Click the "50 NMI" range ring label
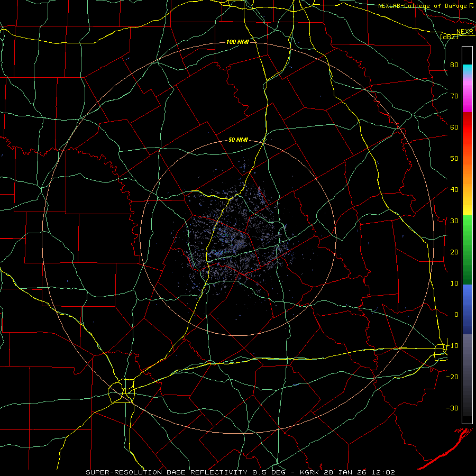 click(x=238, y=140)
